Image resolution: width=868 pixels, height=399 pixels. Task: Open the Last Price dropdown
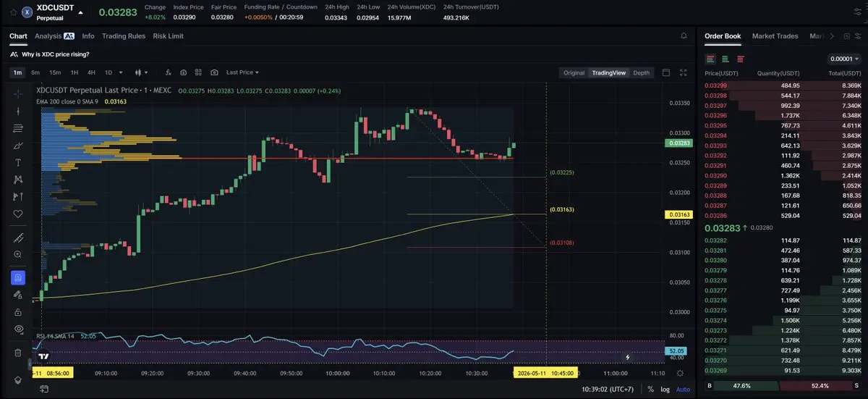(x=242, y=72)
